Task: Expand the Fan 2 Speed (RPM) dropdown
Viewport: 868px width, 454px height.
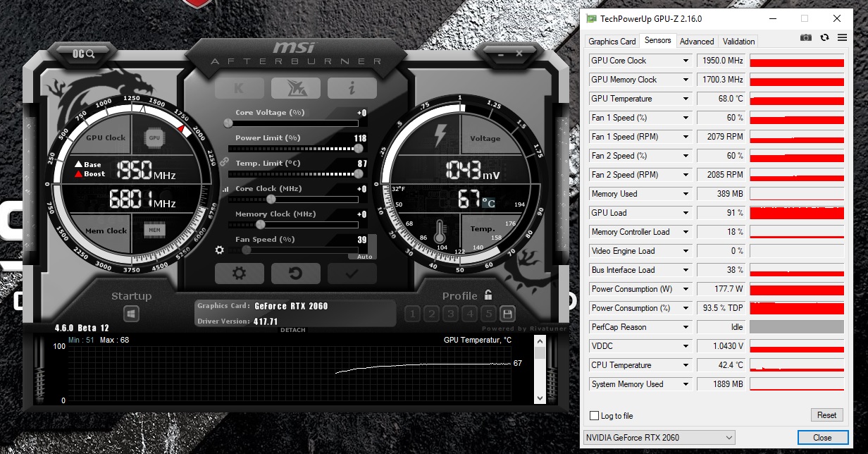Action: tap(686, 175)
